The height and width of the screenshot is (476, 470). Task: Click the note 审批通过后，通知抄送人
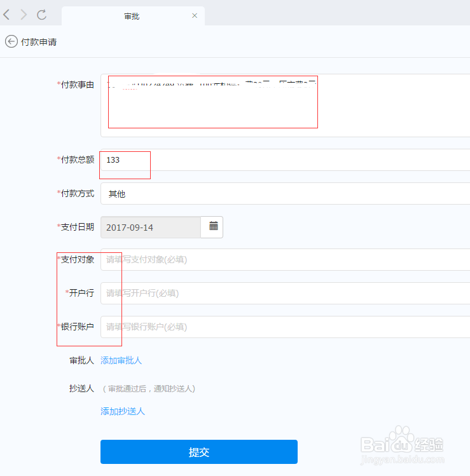click(149, 388)
